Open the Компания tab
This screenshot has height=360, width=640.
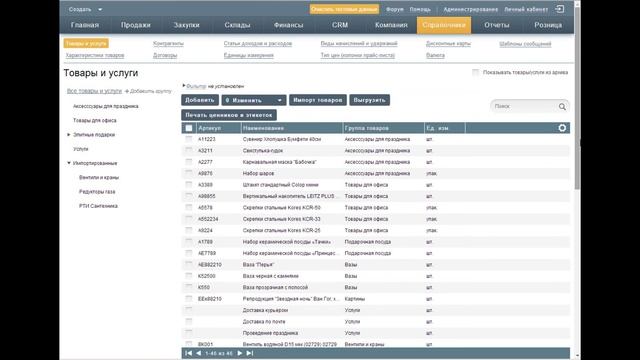click(391, 25)
